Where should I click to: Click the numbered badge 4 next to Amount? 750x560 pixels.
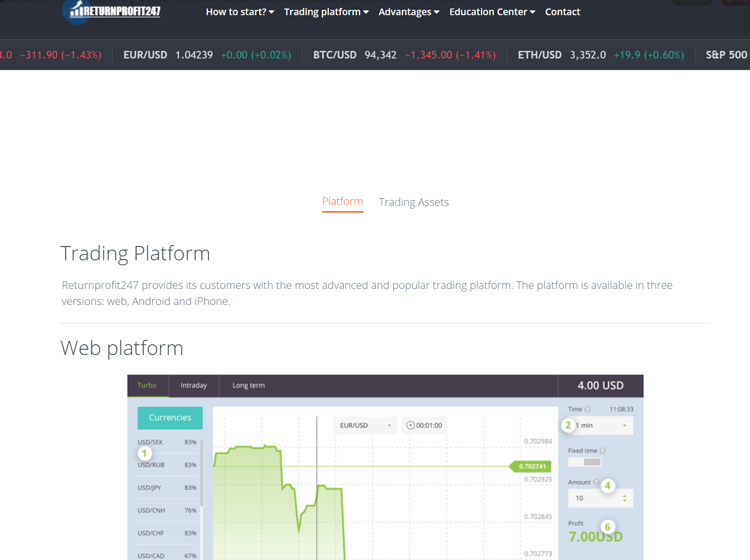tap(607, 485)
